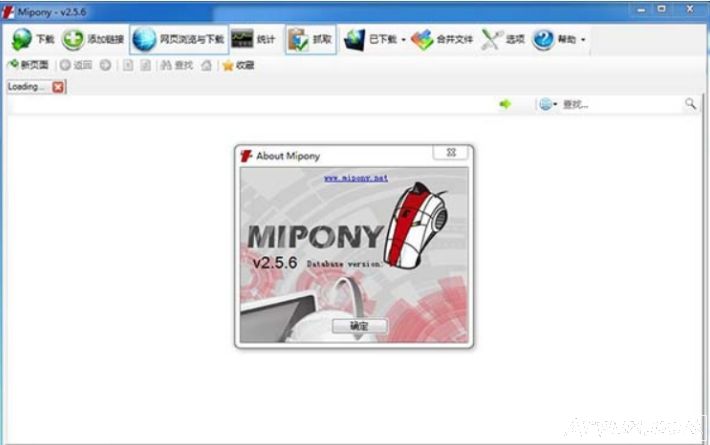Click the second page document icon

coord(145,65)
